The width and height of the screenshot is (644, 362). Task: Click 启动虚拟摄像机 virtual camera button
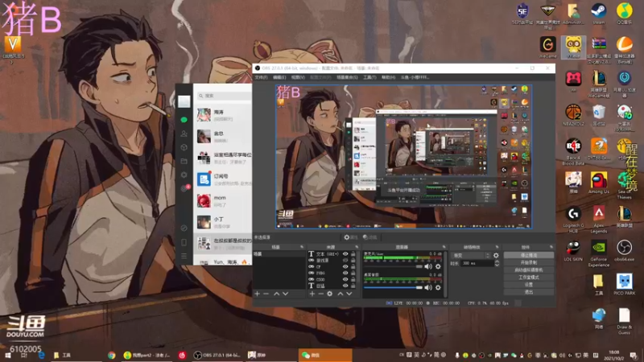[529, 270]
